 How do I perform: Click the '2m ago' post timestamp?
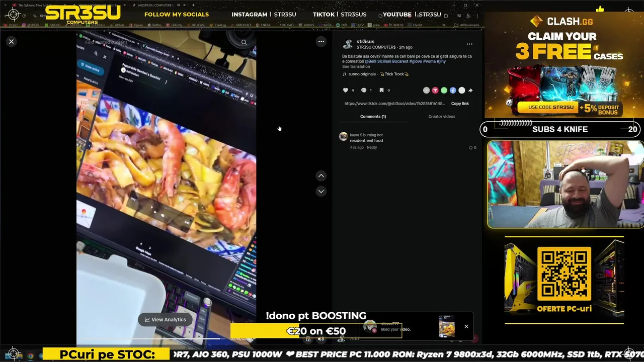(x=406, y=47)
